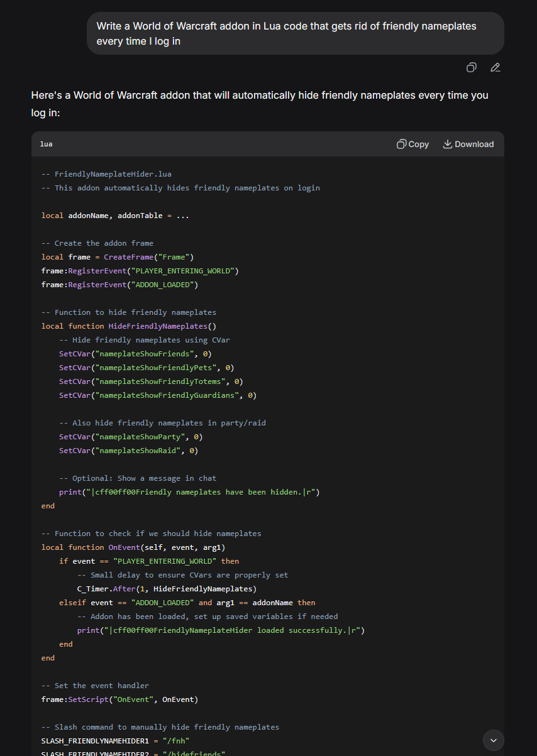
Task: Copy the user's prompt message
Action: pos(471,67)
